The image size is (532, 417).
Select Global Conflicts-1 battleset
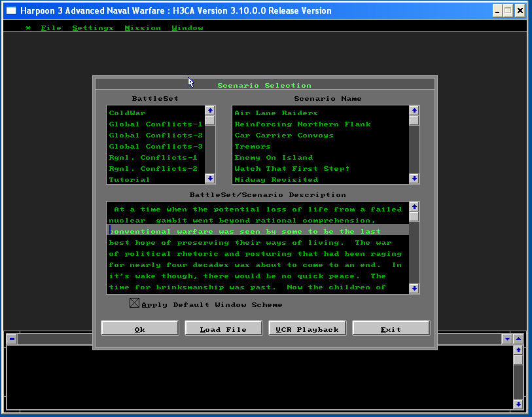[156, 124]
